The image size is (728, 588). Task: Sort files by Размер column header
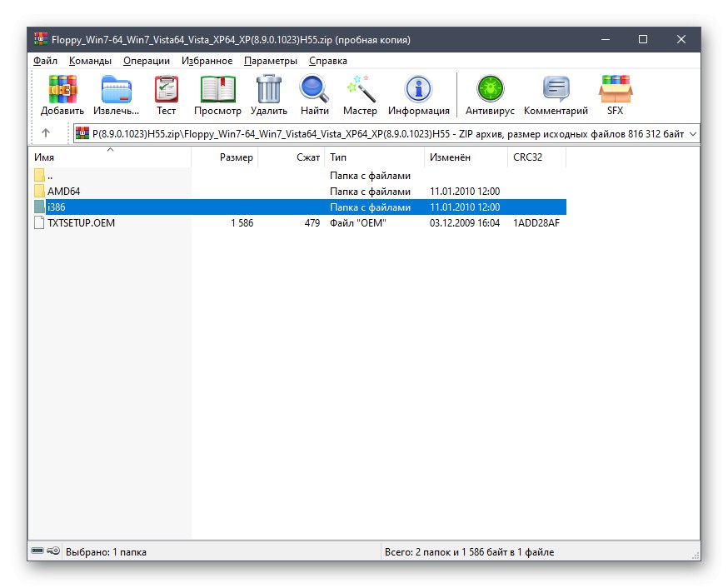pyautogui.click(x=224, y=157)
